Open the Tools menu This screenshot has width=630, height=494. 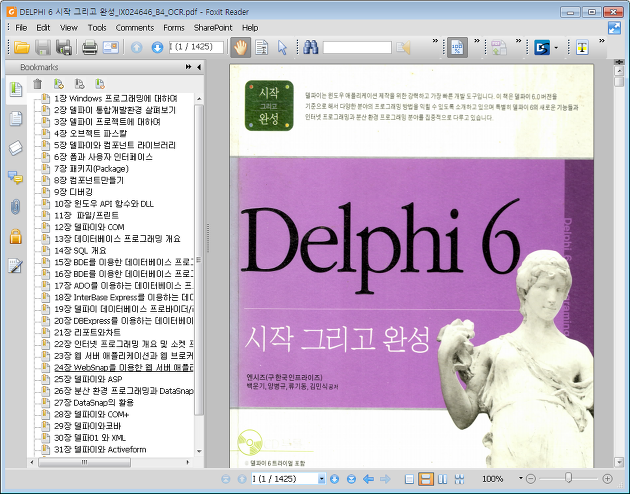tap(97, 28)
